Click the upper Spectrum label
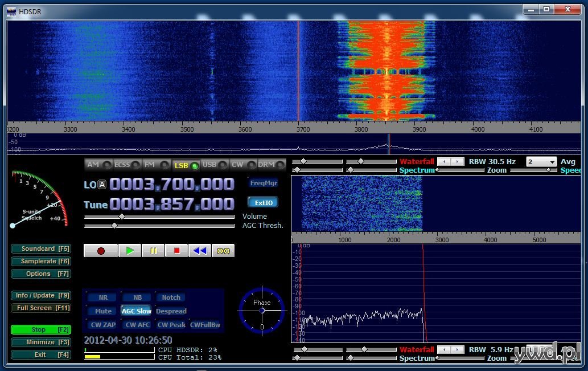The width and height of the screenshot is (588, 371). click(x=417, y=170)
